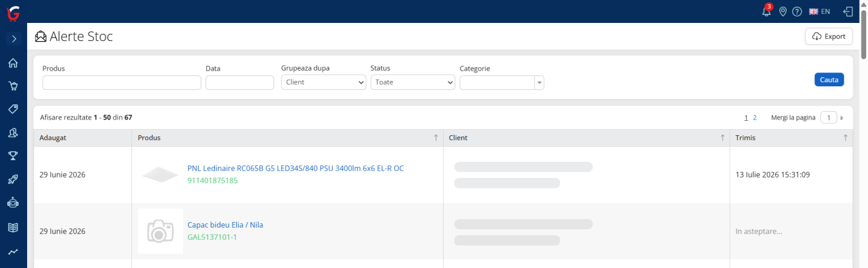Open the notifications bell
This screenshot has width=868, height=268.
pyautogui.click(x=767, y=11)
